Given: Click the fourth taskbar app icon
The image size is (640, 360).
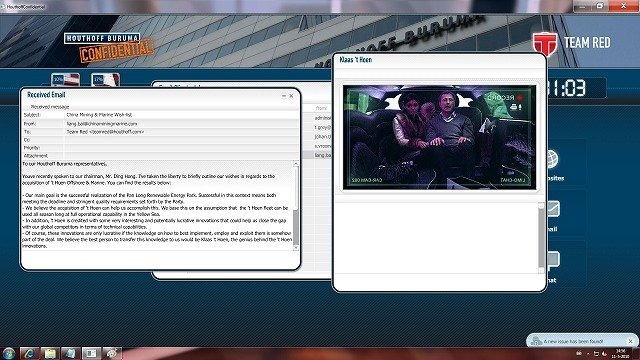Looking at the screenshot, I should [70, 353].
